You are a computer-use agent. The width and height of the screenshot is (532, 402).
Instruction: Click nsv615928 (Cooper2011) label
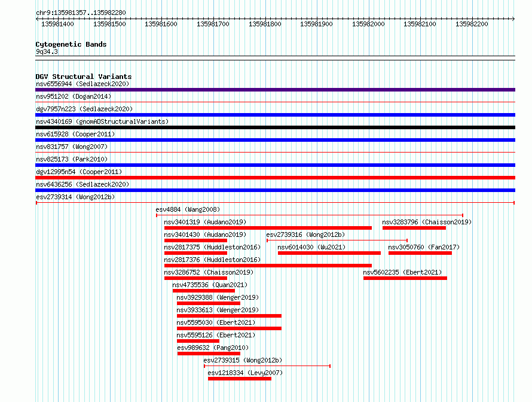click(75, 134)
